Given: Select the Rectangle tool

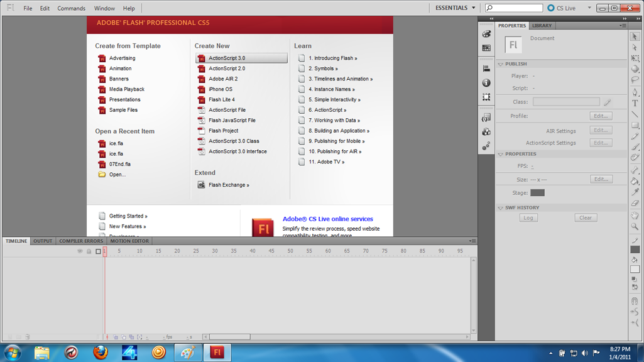Looking at the screenshot, I should coord(635,125).
